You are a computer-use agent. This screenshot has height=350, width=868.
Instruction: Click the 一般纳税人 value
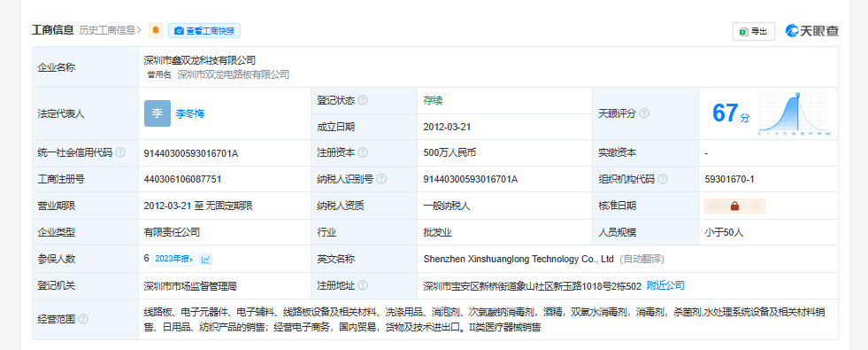click(x=447, y=206)
